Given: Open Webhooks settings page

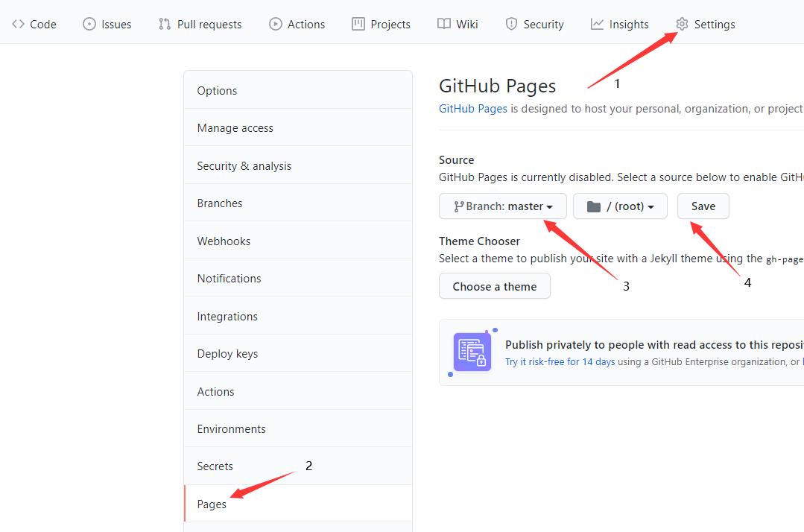Looking at the screenshot, I should [x=298, y=241].
